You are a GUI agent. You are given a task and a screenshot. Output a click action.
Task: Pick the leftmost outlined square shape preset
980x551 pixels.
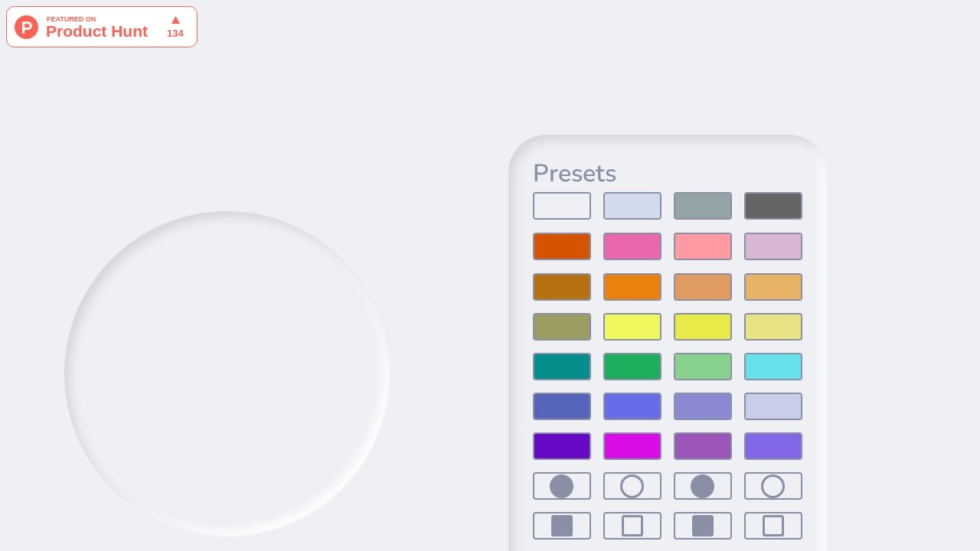click(x=632, y=526)
